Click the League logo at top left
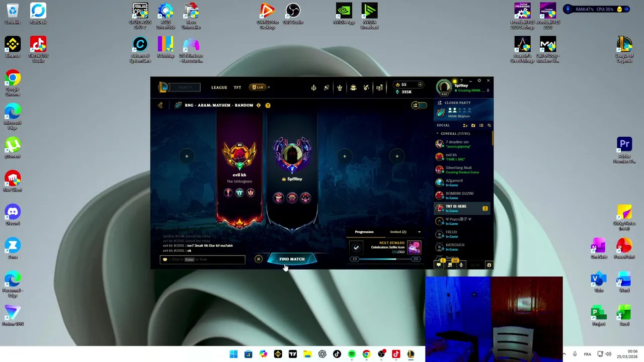Viewport: 644px width, 362px height. [x=164, y=87]
